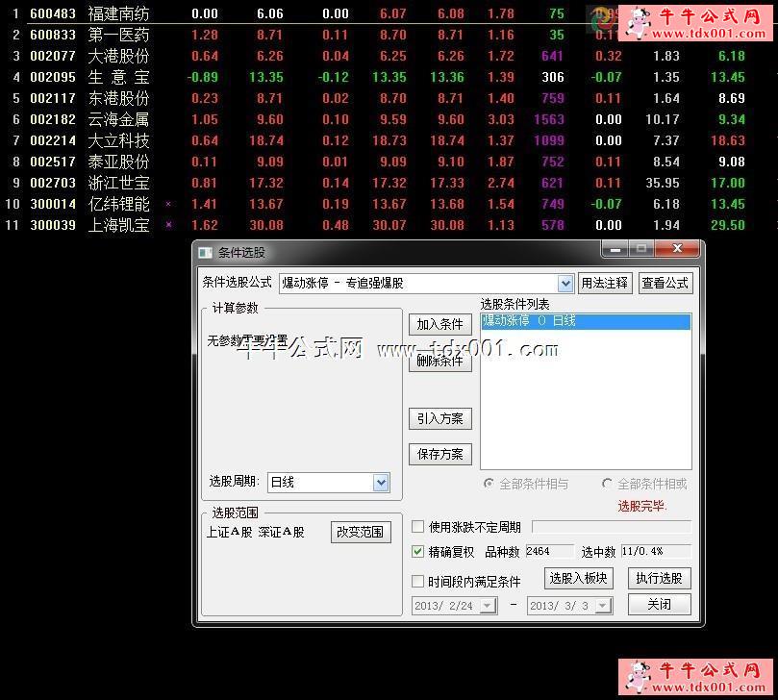Image resolution: width=778 pixels, height=700 pixels.
Task: Click volume 1563 in 云海金属 row
Action: click(549, 119)
